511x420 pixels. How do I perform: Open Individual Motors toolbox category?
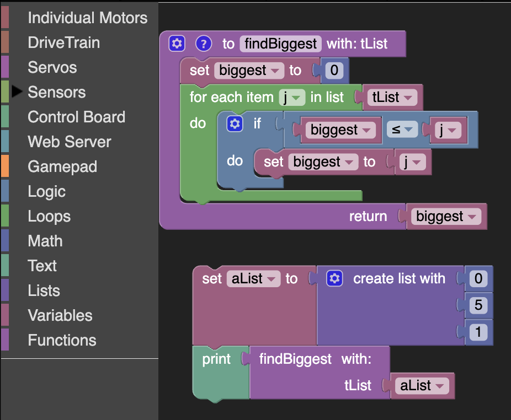click(x=87, y=18)
